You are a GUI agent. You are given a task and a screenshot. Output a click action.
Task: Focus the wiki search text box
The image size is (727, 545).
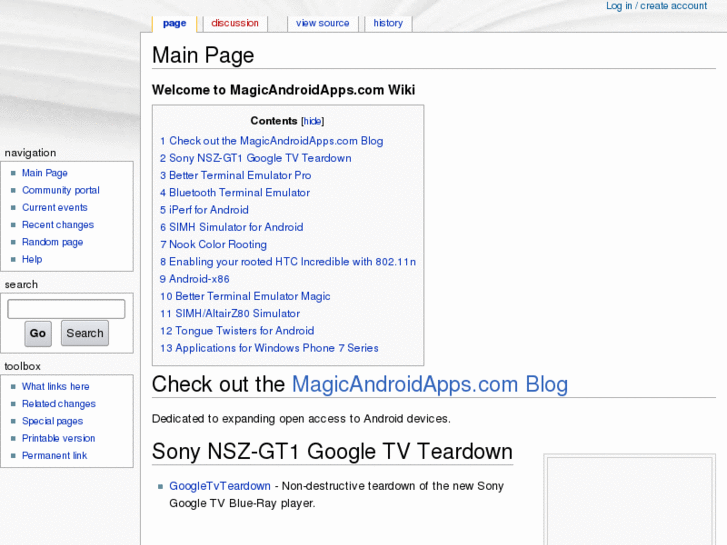click(66, 309)
